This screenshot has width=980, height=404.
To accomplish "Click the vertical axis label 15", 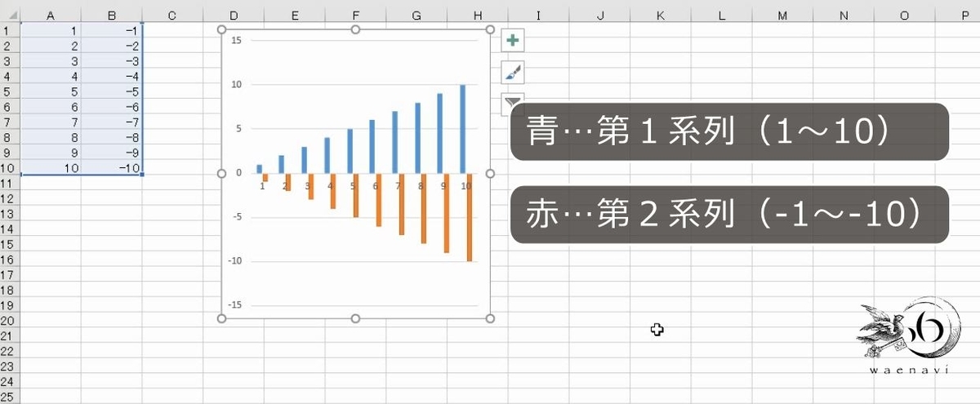I will click(238, 40).
